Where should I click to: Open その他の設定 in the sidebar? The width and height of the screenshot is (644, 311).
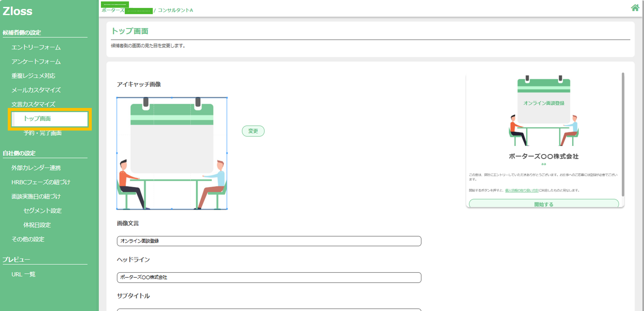(28, 239)
